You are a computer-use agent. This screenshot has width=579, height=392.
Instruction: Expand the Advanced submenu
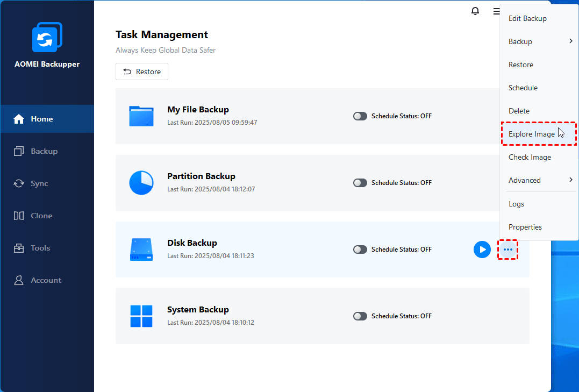(x=539, y=180)
